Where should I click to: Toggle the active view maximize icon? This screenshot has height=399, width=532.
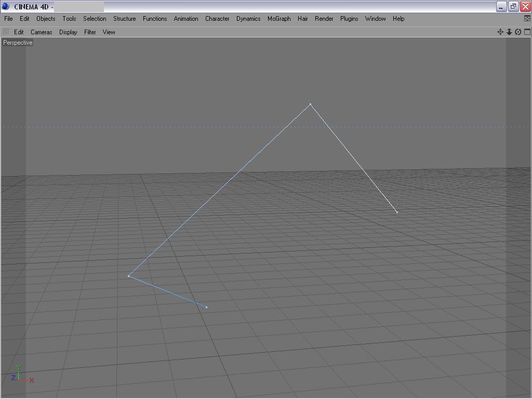pyautogui.click(x=527, y=32)
